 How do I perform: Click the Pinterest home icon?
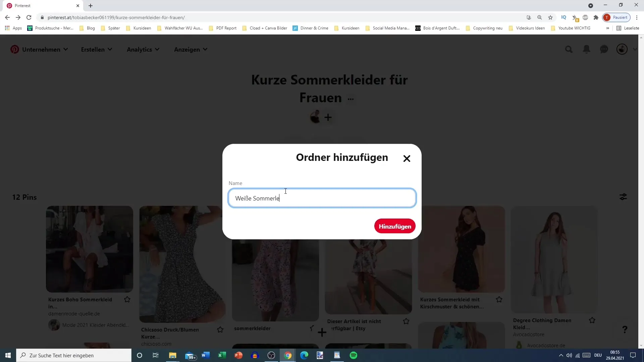pos(15,49)
